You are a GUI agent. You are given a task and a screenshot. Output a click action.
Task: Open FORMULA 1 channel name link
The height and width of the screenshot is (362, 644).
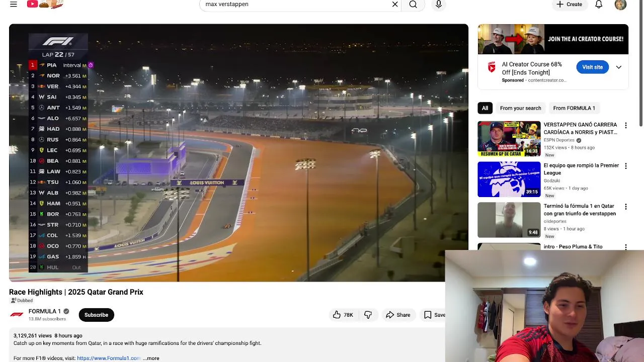pyautogui.click(x=45, y=311)
